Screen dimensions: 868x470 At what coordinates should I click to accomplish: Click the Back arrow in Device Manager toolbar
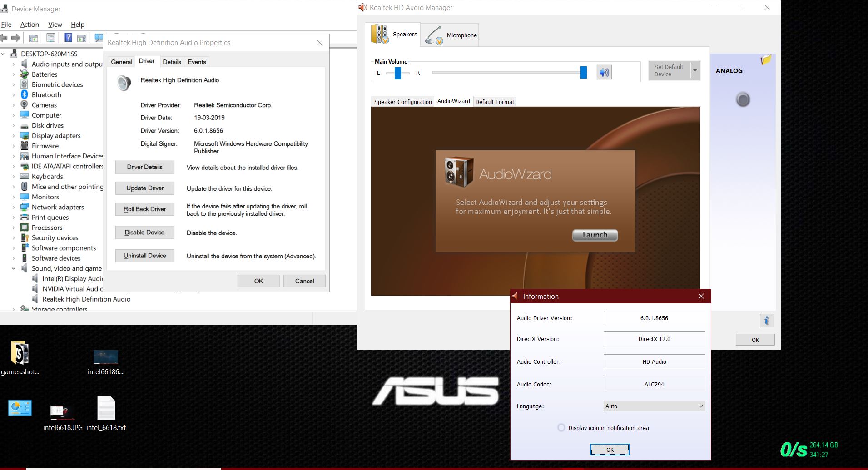4,38
